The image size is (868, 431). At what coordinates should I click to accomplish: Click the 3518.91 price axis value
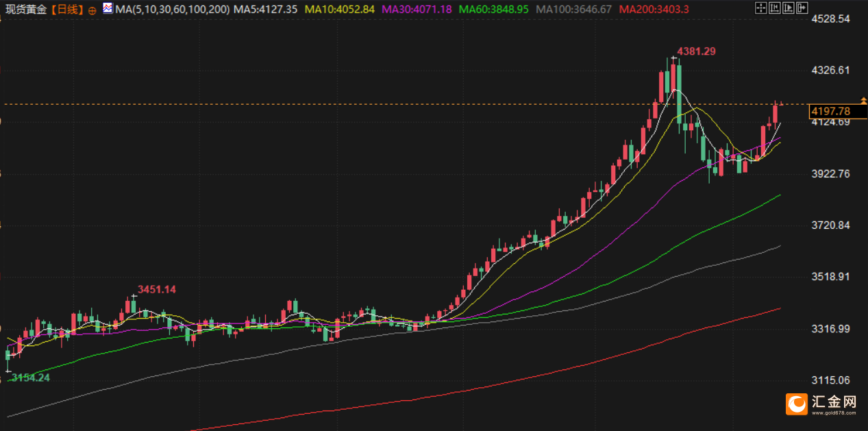[830, 278]
